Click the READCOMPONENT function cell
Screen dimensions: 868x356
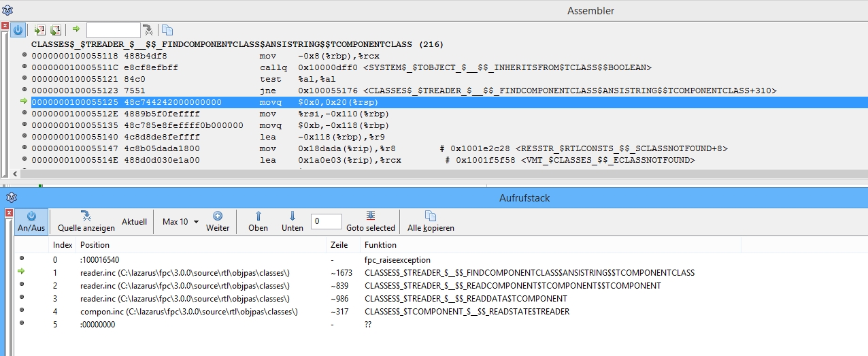point(513,285)
